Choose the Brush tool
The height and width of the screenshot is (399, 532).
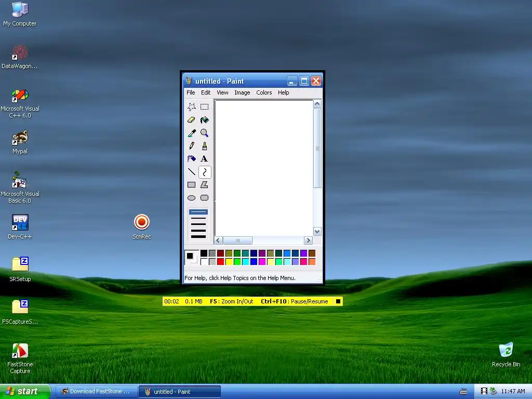point(204,146)
